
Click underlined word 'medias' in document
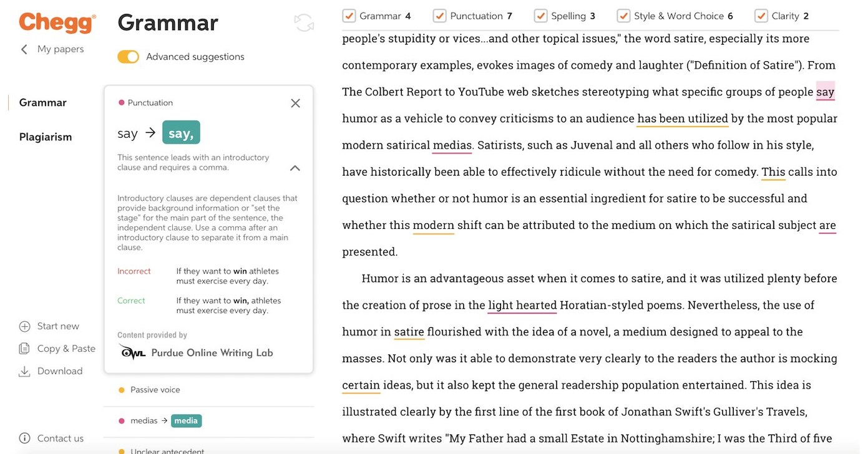point(452,145)
